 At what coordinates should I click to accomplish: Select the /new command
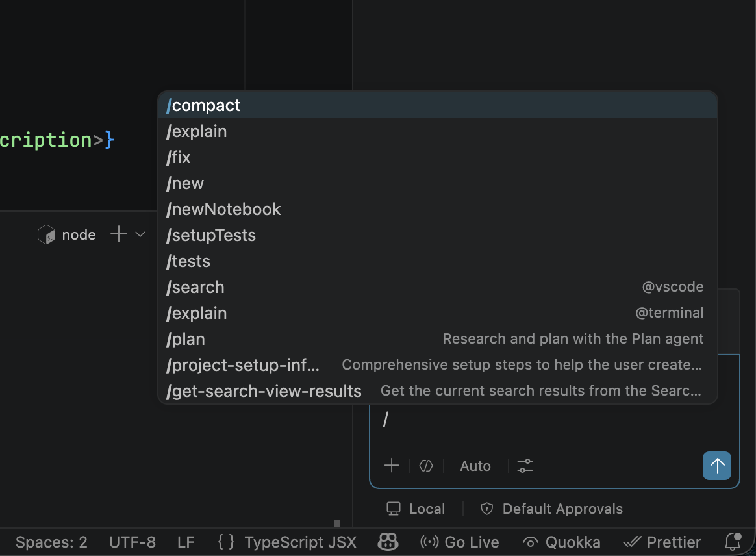point(438,183)
